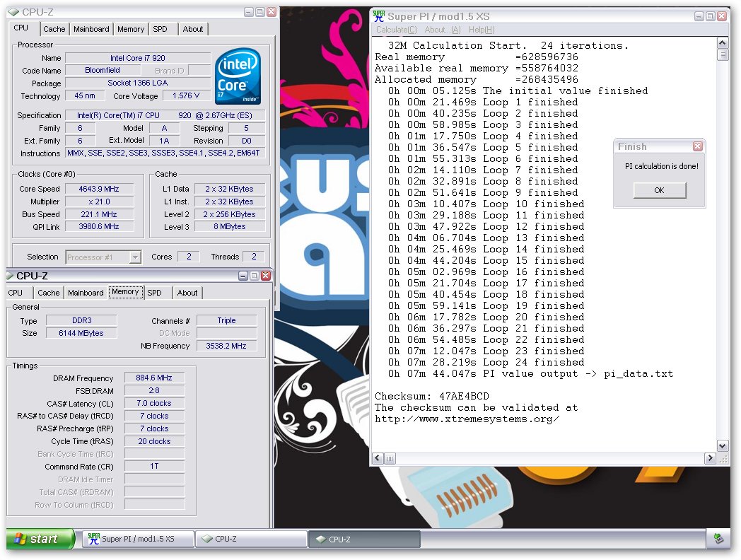Open Memory tab in top CPU-Z window
The width and height of the screenshot is (741, 560).
click(131, 29)
